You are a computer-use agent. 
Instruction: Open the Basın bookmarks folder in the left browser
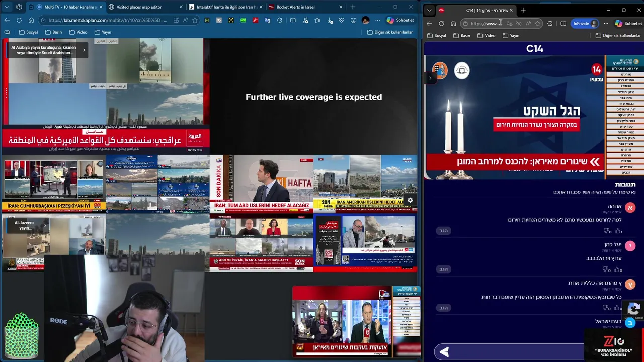(53, 32)
